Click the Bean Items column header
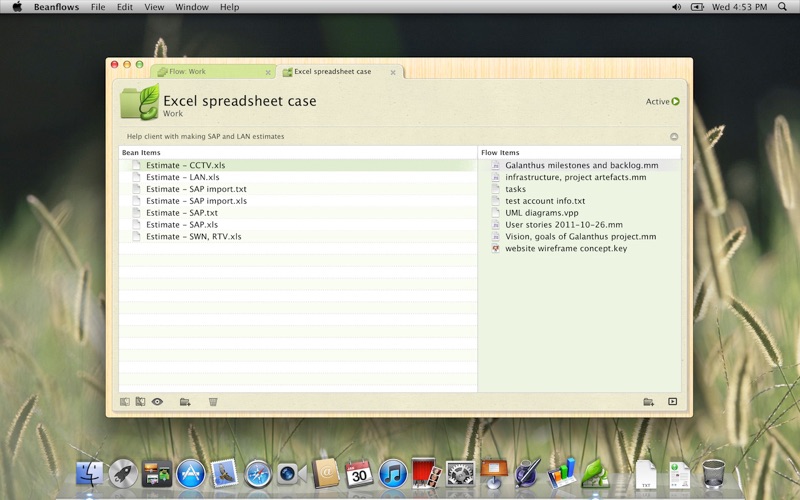The width and height of the screenshot is (800, 500). (298, 153)
